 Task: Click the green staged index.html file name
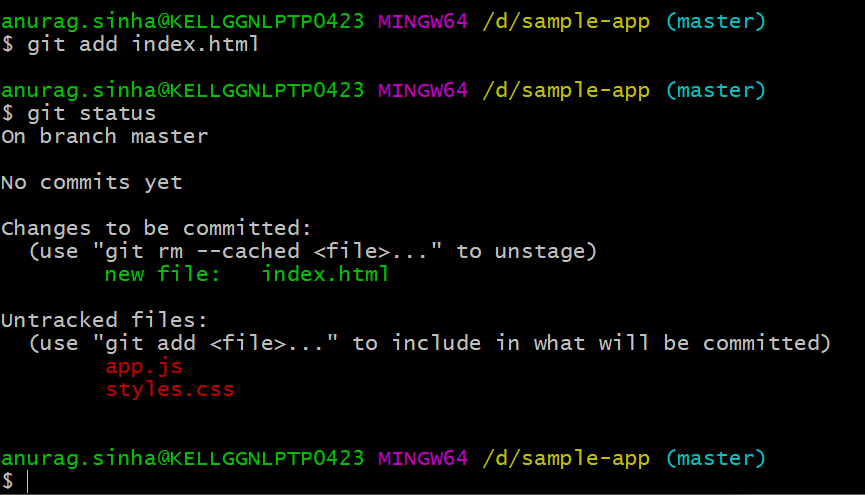[x=325, y=274]
